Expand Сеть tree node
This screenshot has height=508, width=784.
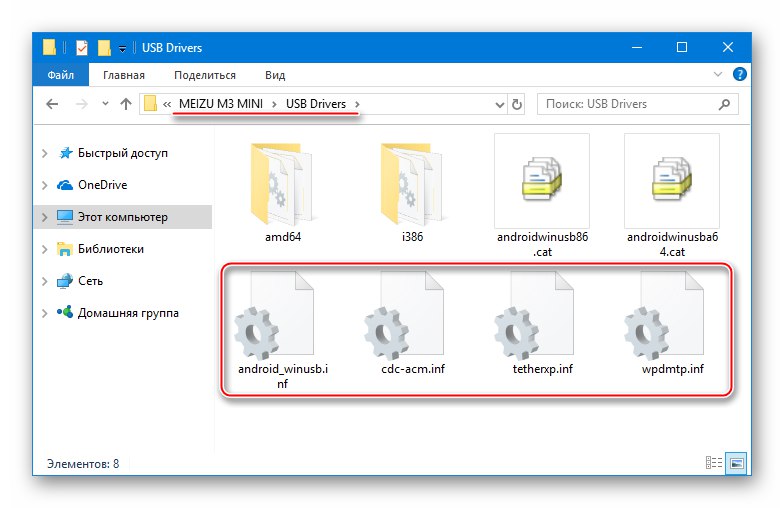pyautogui.click(x=44, y=281)
